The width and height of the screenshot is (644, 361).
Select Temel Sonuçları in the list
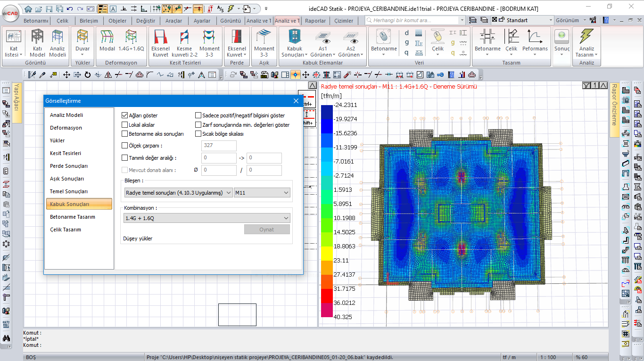[69, 191]
